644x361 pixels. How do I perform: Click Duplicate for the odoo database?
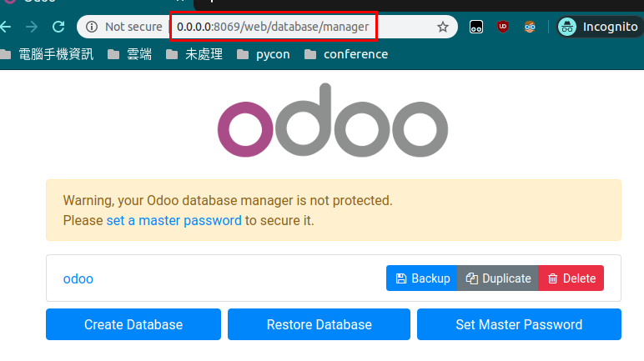coord(498,278)
